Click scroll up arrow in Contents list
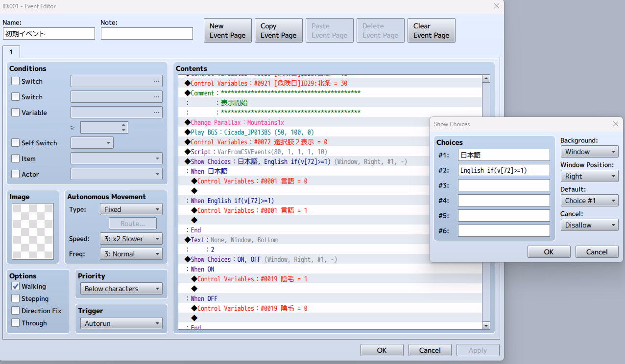 [486, 78]
